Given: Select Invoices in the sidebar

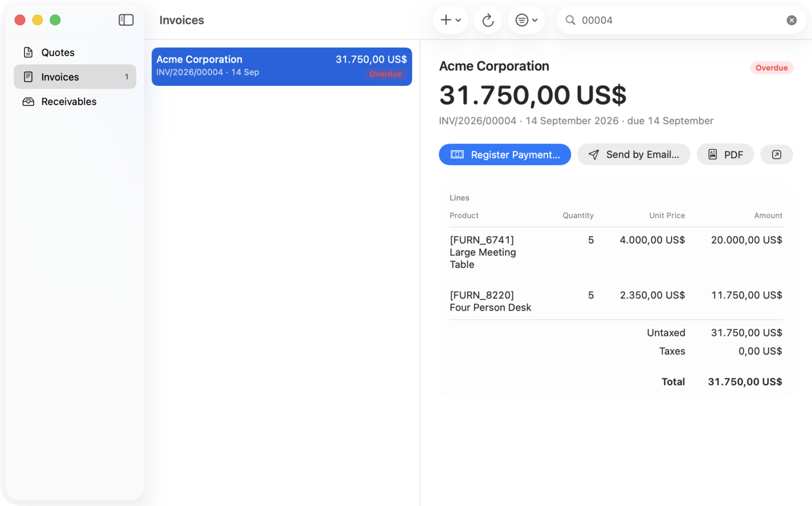Looking at the screenshot, I should pyautogui.click(x=75, y=77).
